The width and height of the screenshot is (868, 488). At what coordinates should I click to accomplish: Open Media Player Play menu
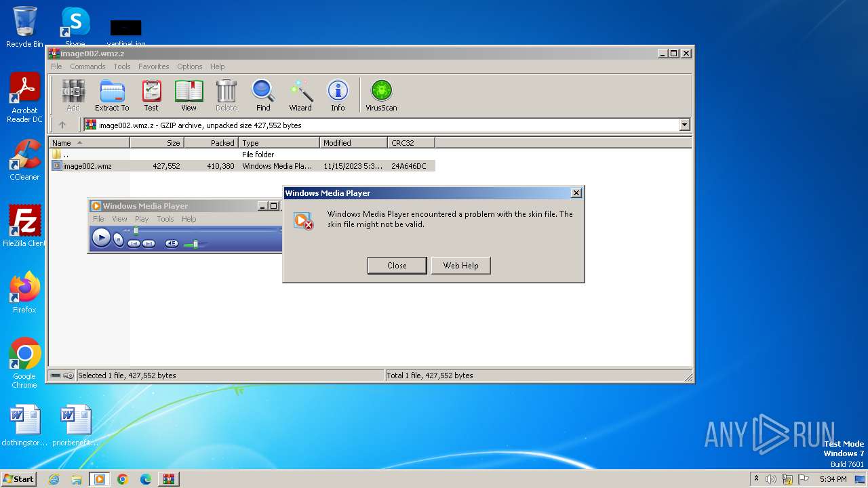click(x=142, y=219)
